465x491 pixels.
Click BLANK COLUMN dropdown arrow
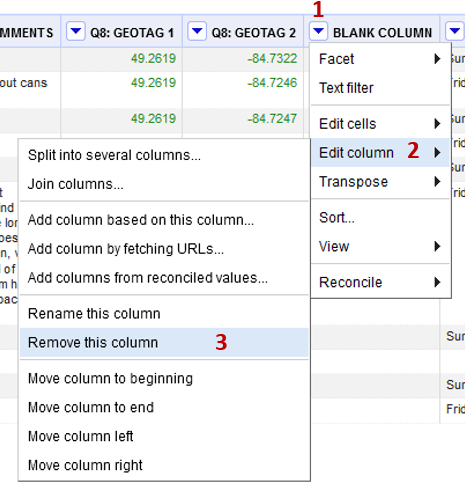point(318,32)
